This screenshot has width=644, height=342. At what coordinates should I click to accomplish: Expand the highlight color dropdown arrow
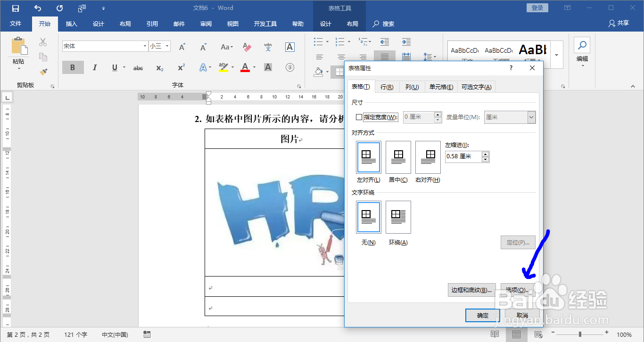pos(232,68)
